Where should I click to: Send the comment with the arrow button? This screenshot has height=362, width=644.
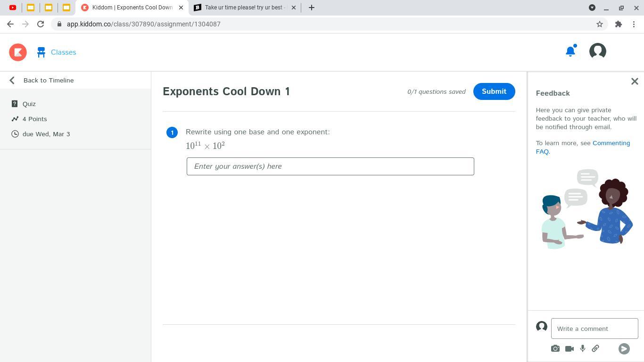click(x=624, y=348)
